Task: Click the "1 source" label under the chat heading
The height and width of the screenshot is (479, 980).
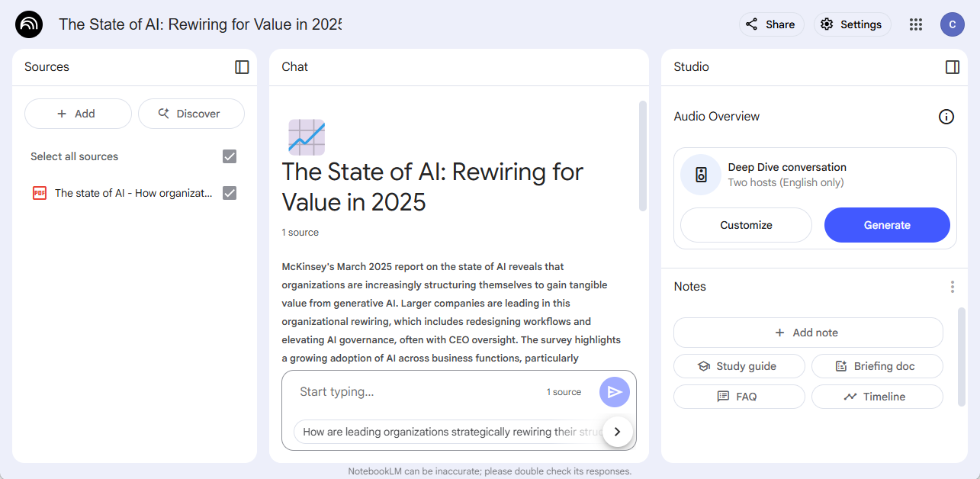Action: (300, 233)
